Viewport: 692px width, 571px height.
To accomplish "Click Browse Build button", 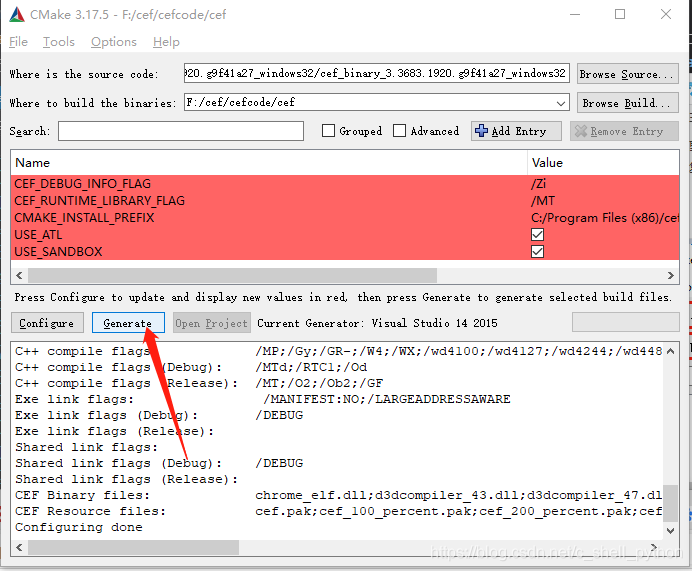I will [627, 103].
